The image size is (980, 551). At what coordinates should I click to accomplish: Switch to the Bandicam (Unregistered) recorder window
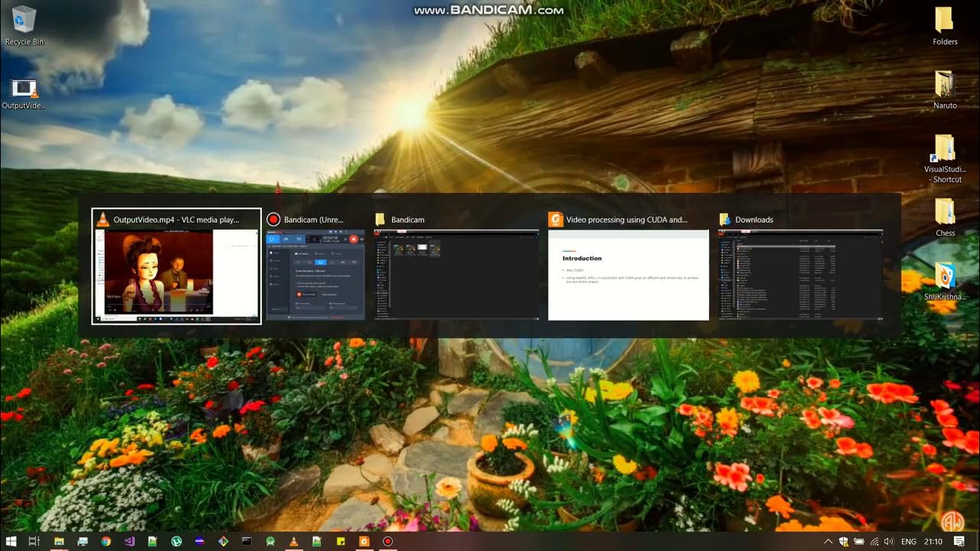click(x=315, y=266)
